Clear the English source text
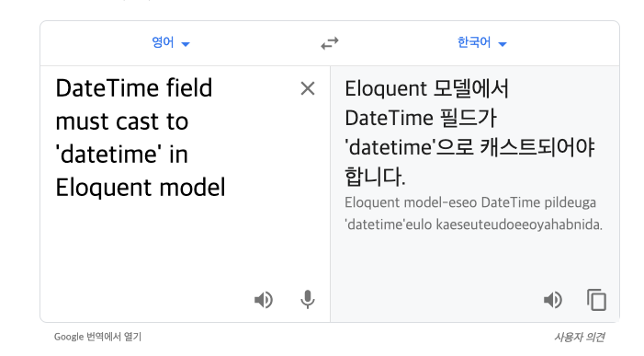The image size is (644, 356). pyautogui.click(x=308, y=88)
